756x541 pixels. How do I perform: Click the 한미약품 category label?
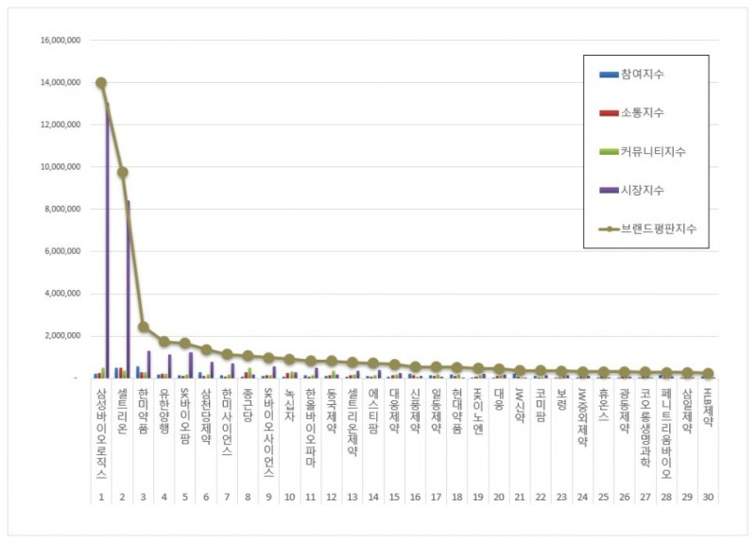pos(144,411)
